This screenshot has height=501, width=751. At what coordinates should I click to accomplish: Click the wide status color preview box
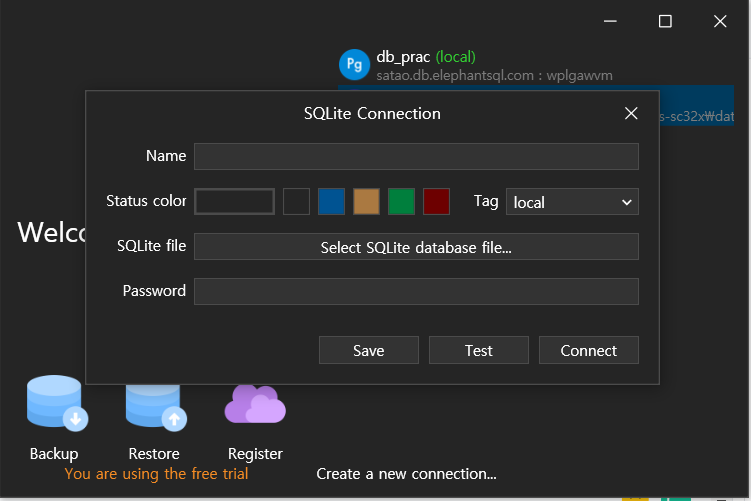point(235,201)
